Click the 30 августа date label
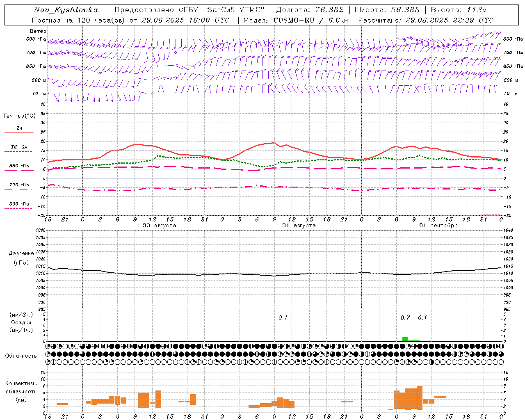Screen dimensions: 525x420 [x=160, y=226]
